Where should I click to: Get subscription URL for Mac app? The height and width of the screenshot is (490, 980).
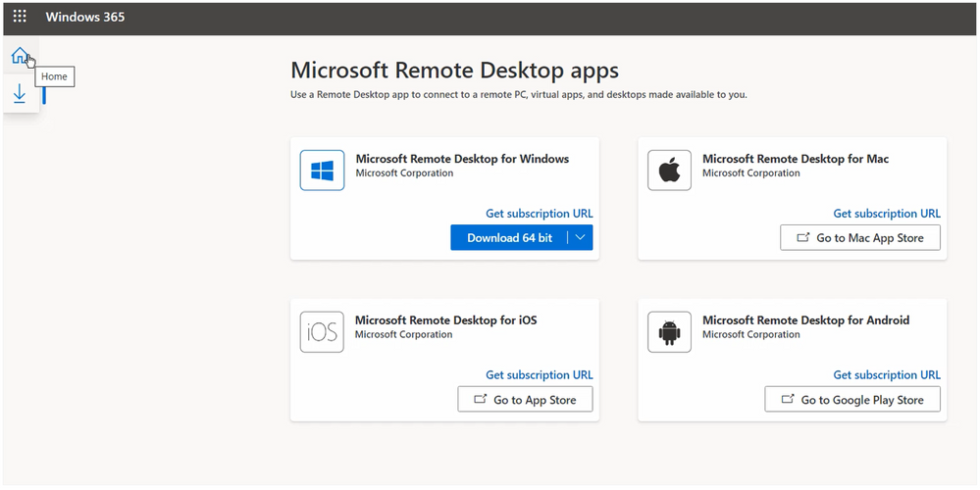pyautogui.click(x=886, y=214)
